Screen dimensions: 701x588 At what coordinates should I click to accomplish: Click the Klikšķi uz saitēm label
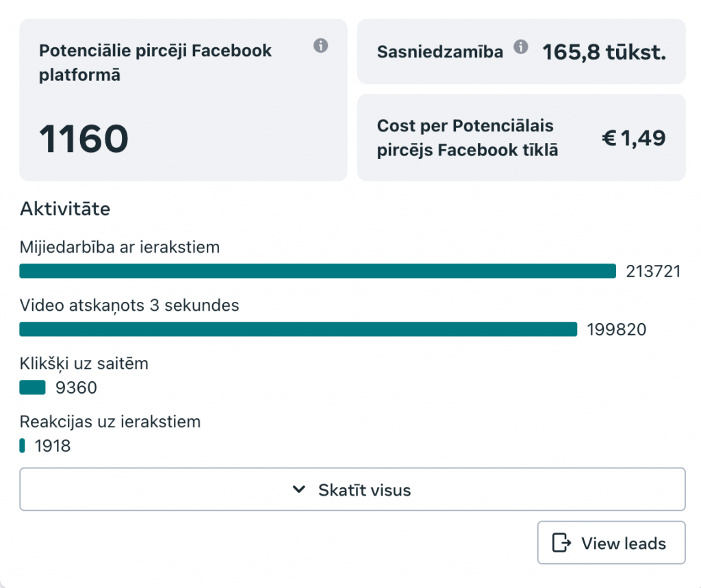click(x=84, y=364)
